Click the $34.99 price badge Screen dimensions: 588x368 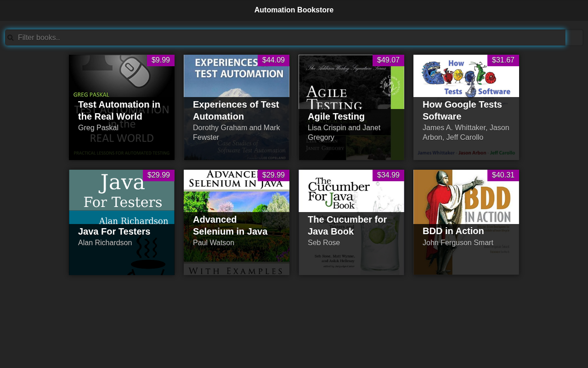[x=388, y=175]
